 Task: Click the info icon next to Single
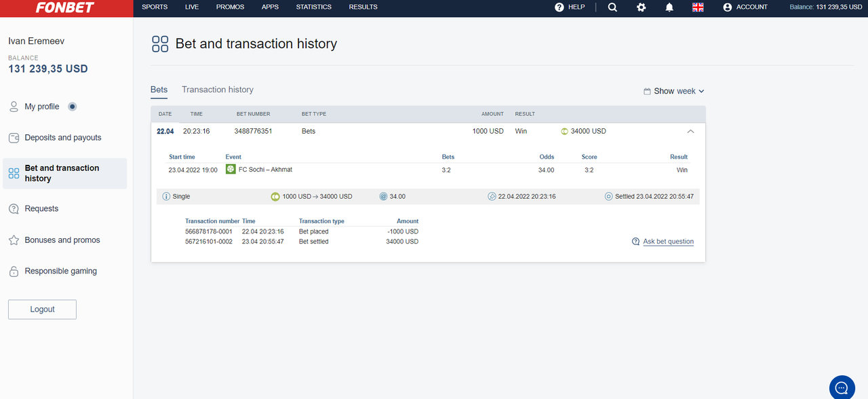click(x=166, y=197)
